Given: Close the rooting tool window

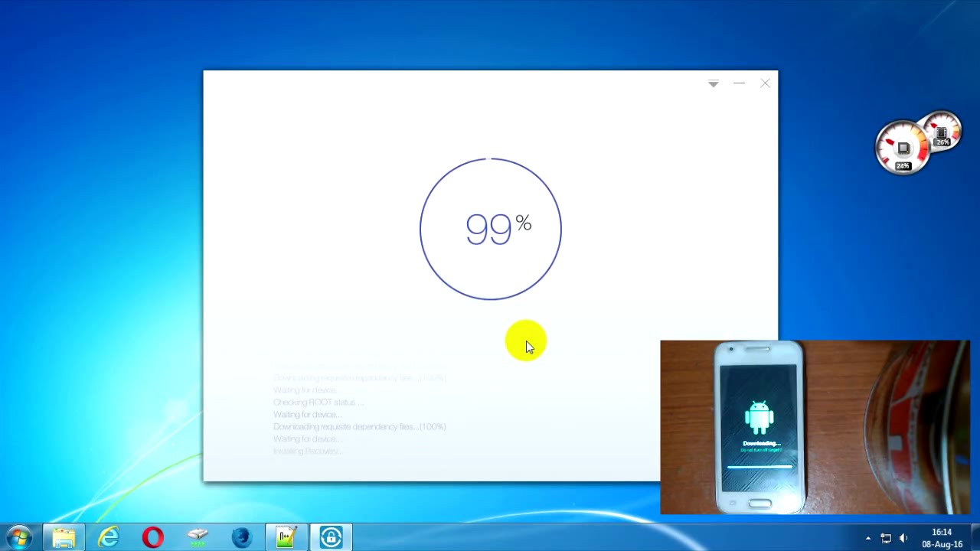Looking at the screenshot, I should click(765, 83).
